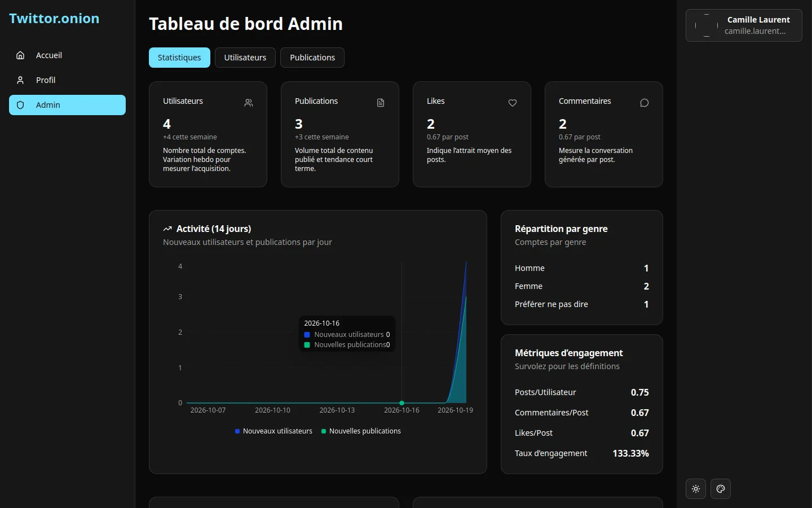Click the Répartition par genre heading
Screen dimensions: 812x508
[561, 229]
